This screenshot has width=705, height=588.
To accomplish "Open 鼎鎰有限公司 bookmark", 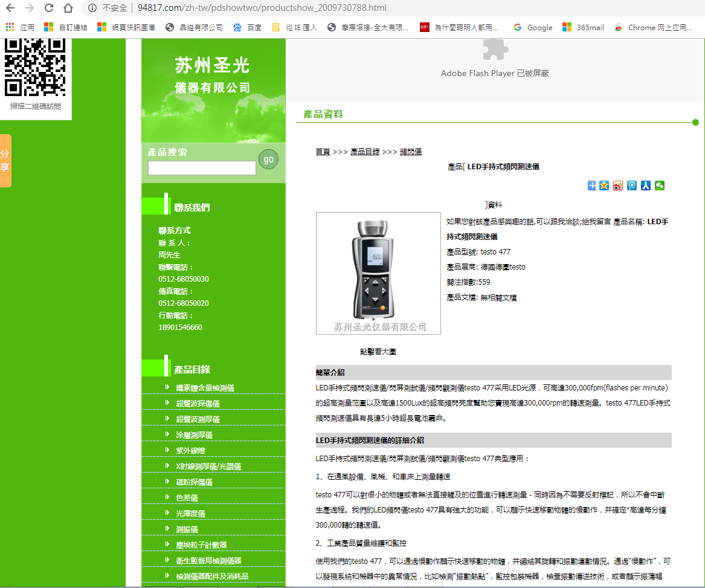I will [195, 27].
